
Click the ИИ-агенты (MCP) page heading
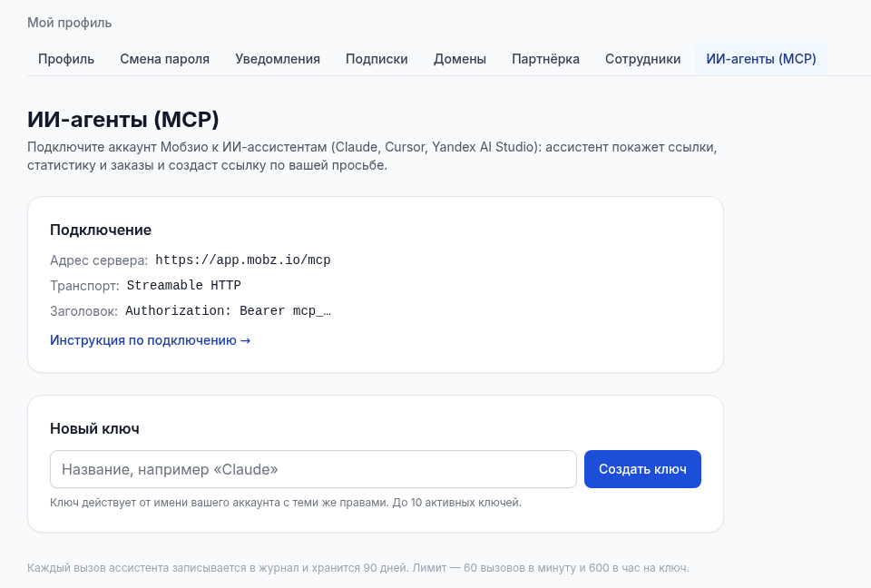[123, 120]
